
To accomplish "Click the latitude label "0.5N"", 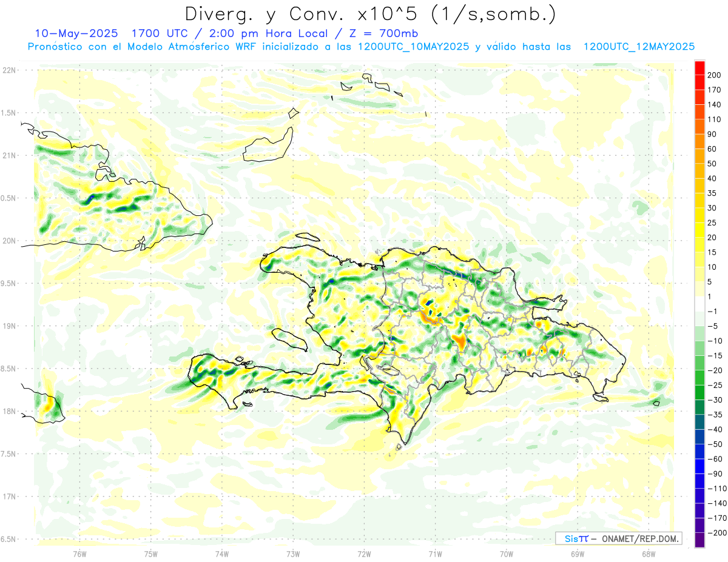I will click(8, 198).
